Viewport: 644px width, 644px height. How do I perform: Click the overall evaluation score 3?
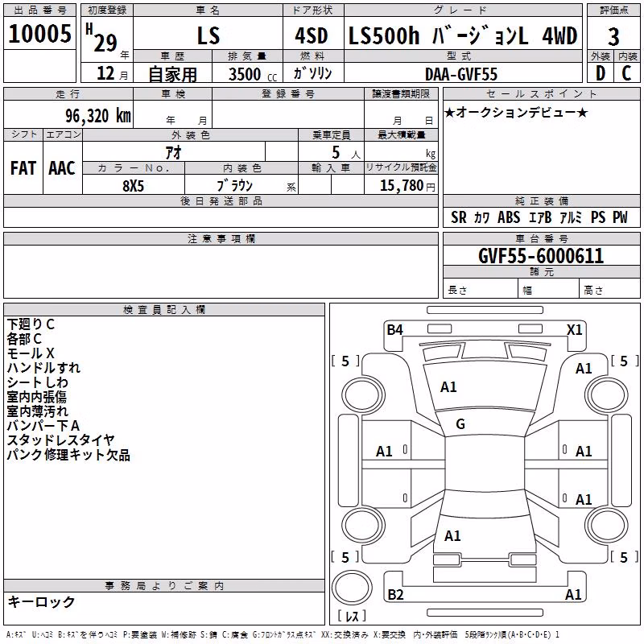[x=613, y=37]
